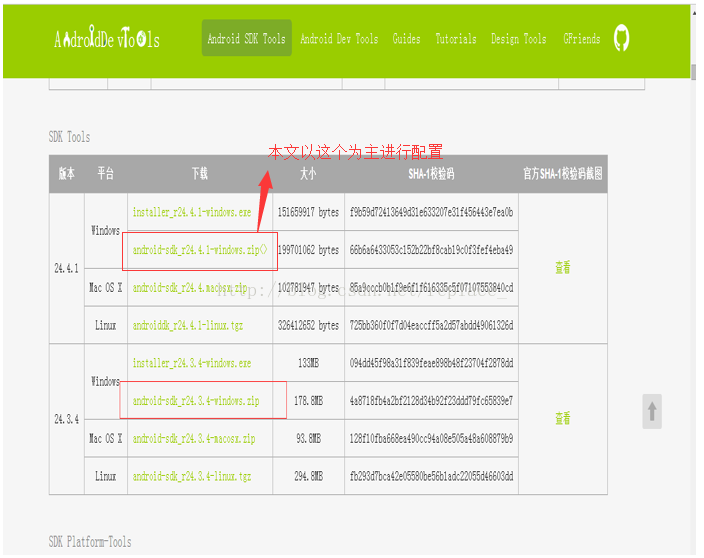Viewport: 704px width, 558px height.
Task: Download installer_r24.4.1-windows.exe
Action: (x=192, y=212)
